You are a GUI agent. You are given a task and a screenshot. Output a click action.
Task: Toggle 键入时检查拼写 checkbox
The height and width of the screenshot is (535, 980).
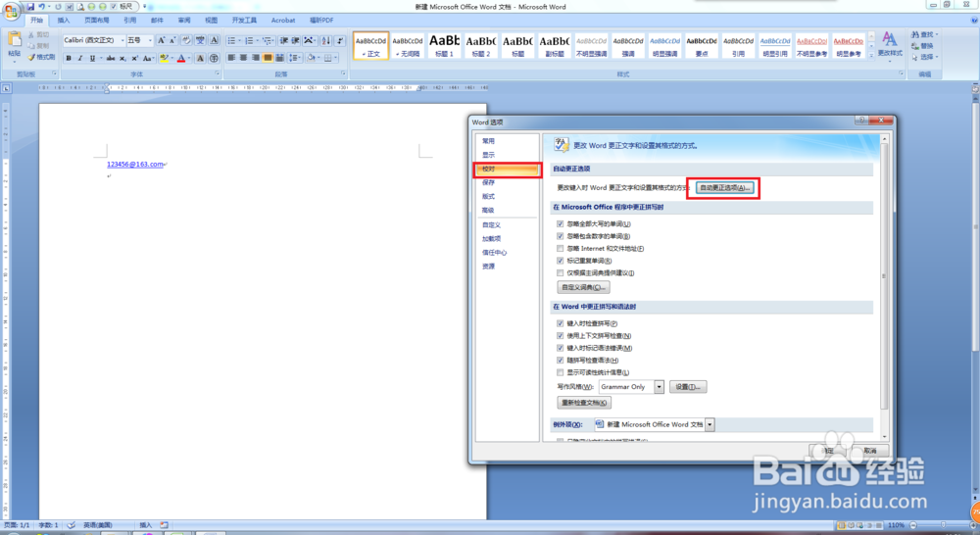560,323
